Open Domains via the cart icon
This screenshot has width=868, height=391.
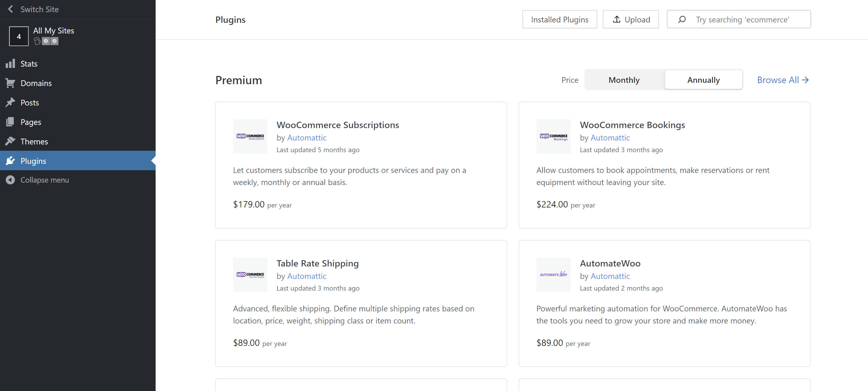(11, 83)
